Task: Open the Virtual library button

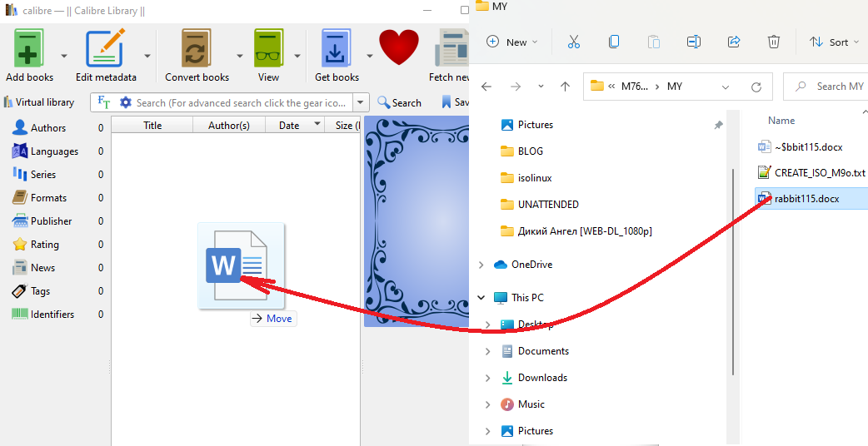Action: (39, 102)
